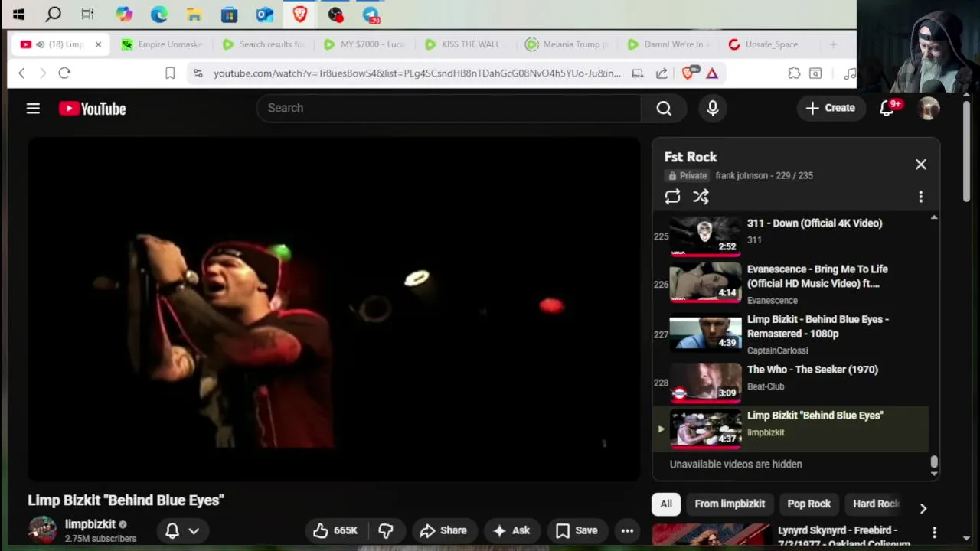Open the Outlook taskbar icon
This screenshot has width=980, height=551.
click(x=265, y=15)
